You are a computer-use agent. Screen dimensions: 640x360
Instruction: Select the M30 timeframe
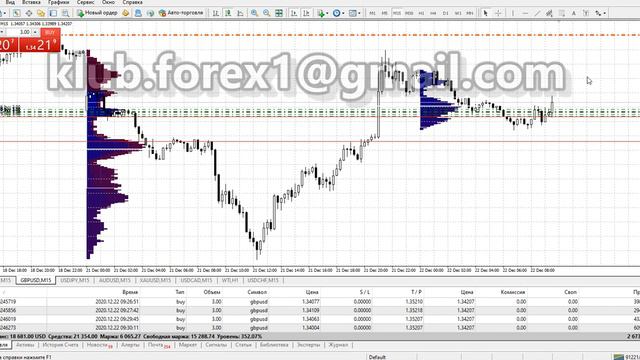[x=409, y=13]
